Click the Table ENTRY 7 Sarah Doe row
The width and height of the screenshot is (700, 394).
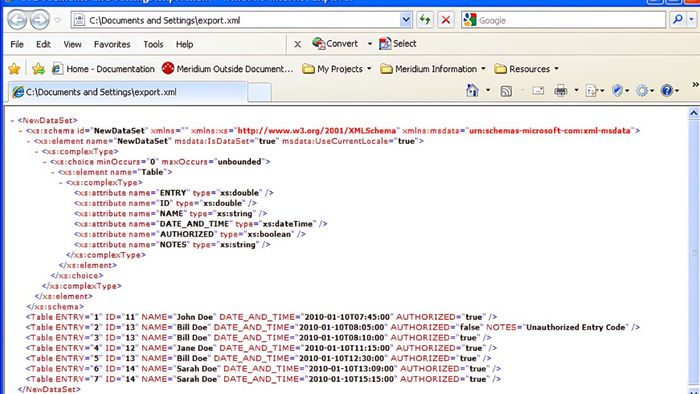[263, 379]
